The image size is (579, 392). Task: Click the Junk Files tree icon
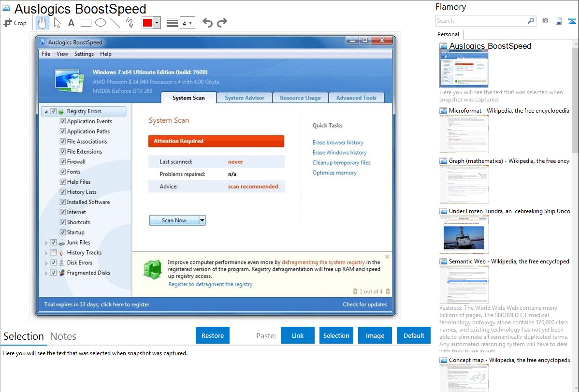pyautogui.click(x=61, y=242)
